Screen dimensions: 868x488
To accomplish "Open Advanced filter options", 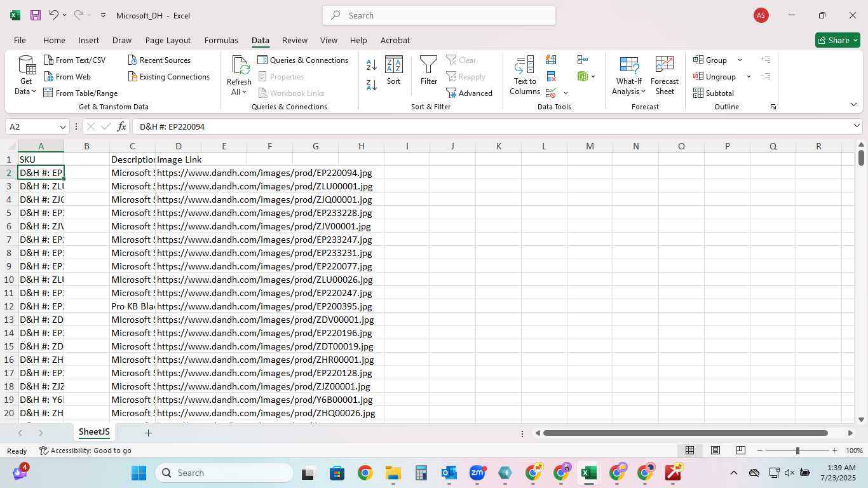I will pos(470,93).
